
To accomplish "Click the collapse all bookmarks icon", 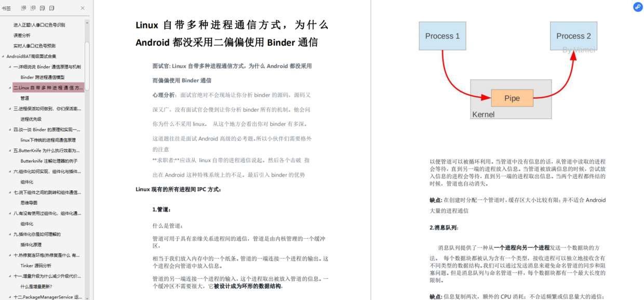I will pos(33,8).
